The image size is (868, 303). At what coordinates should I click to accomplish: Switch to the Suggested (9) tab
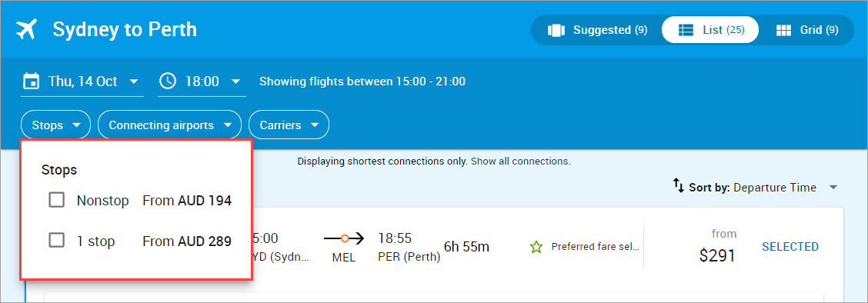(597, 30)
